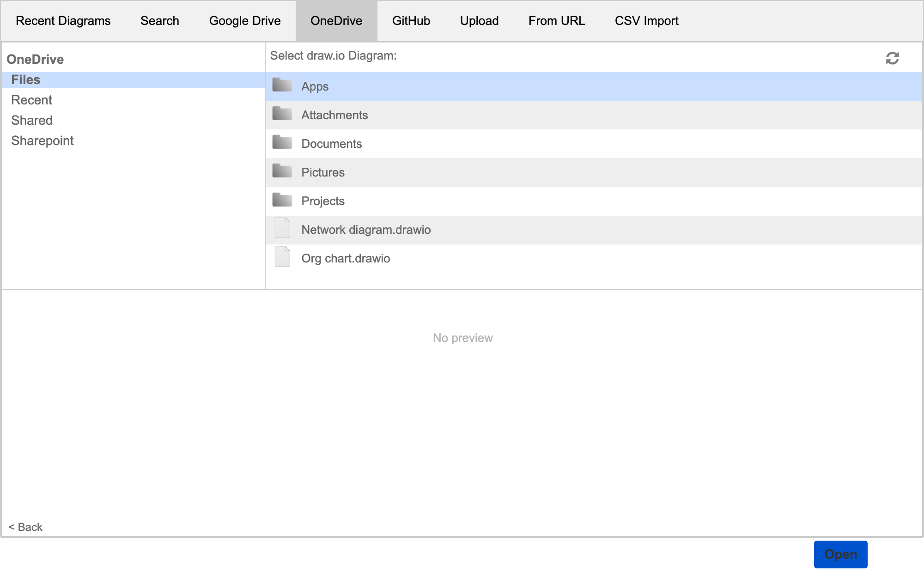Select the Pictures folder name
The height and width of the screenshot is (573, 924).
[323, 172]
